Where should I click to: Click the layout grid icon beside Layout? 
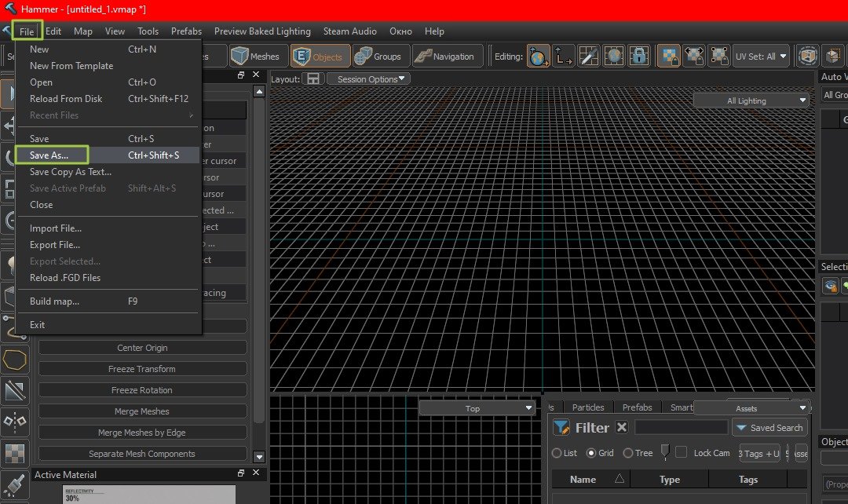point(313,79)
